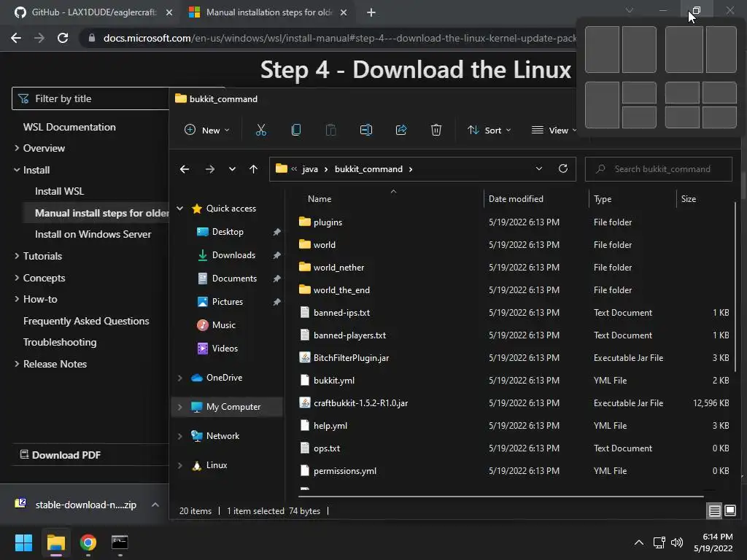Switch to details view icon in status bar
The image size is (747, 560).
[714, 511]
